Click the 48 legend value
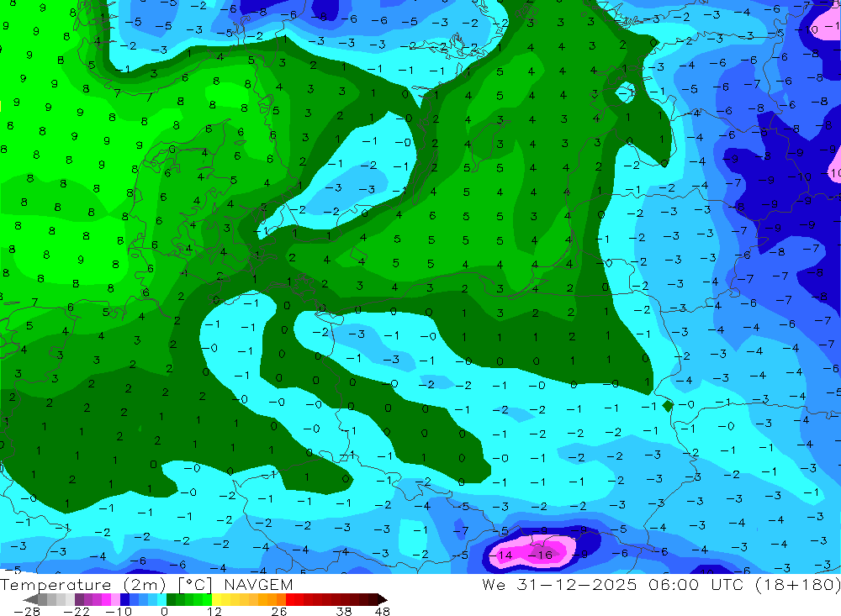The image size is (841, 616). (383, 611)
